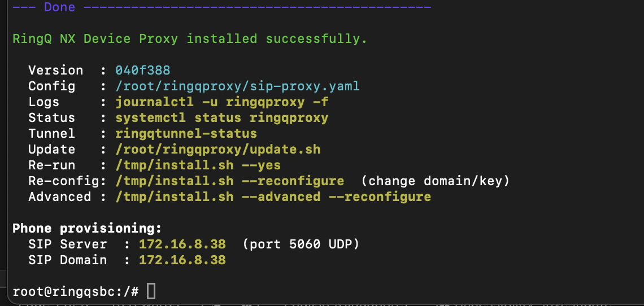The image size is (644, 306).
Task: Click the terminal cursor block after the prompt
Action: (151, 291)
